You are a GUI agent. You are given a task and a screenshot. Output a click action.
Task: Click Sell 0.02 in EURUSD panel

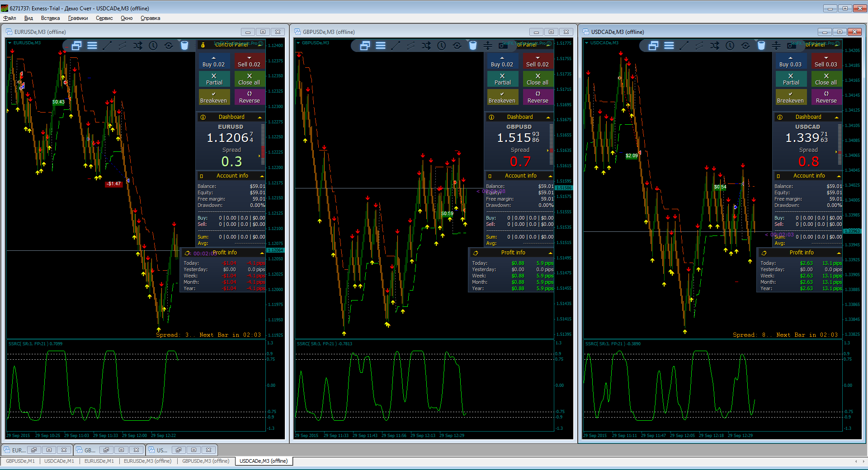(249, 61)
